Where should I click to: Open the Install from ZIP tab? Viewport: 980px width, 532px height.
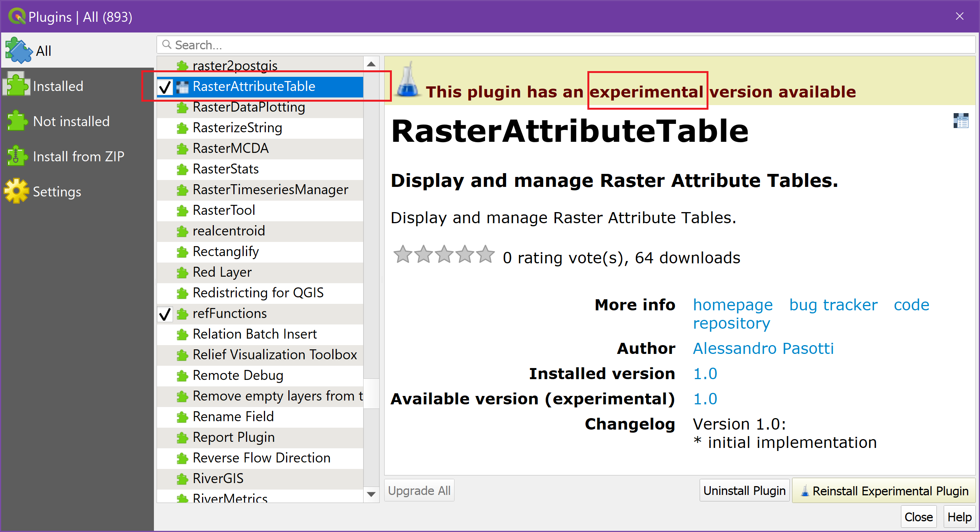point(78,156)
